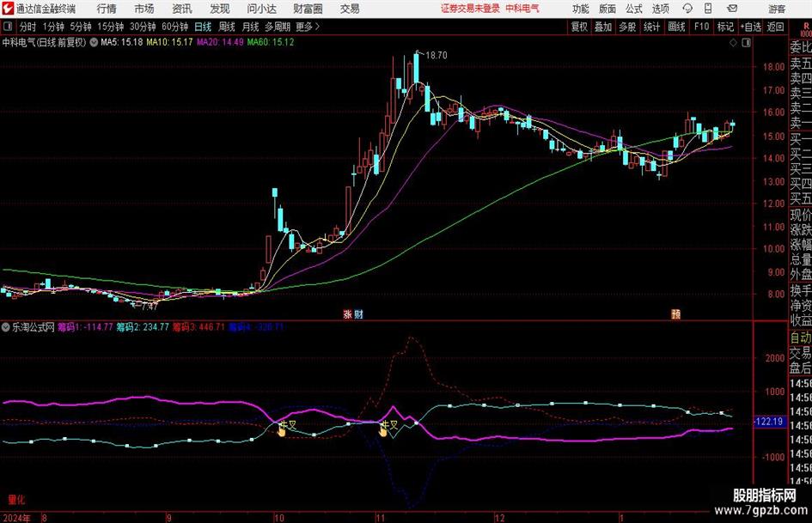Click the 复权 button
The width and height of the screenshot is (812, 523).
(x=579, y=27)
